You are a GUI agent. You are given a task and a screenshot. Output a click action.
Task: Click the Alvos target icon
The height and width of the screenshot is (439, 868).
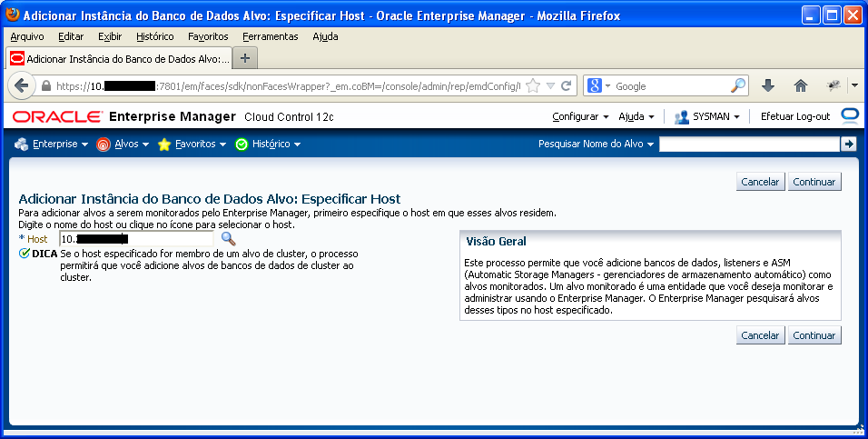click(x=103, y=145)
